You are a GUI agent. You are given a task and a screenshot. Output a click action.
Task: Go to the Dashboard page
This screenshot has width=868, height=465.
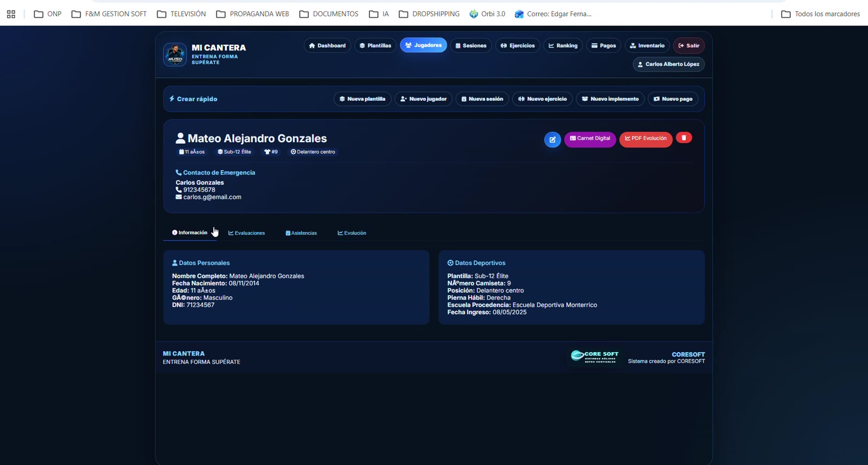click(327, 46)
